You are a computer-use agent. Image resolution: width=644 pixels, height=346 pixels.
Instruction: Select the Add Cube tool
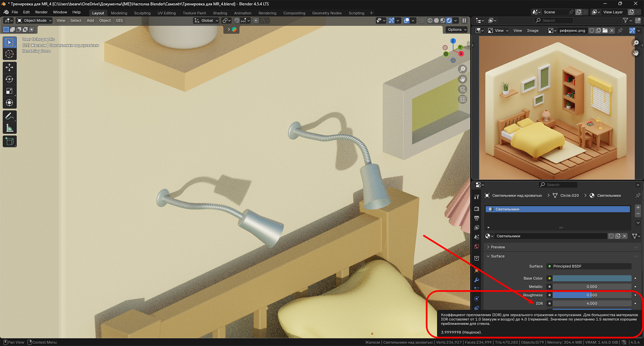(x=9, y=141)
